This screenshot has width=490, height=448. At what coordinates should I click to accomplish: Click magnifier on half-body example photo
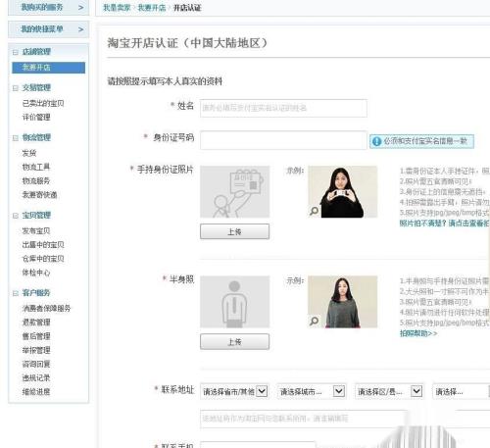(x=315, y=322)
